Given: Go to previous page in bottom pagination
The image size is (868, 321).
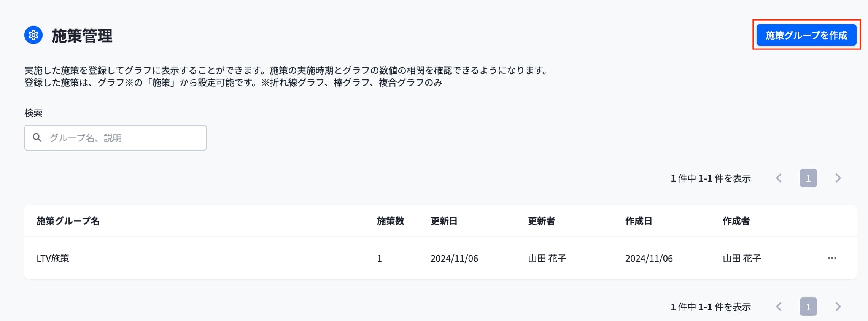Looking at the screenshot, I should 779,307.
